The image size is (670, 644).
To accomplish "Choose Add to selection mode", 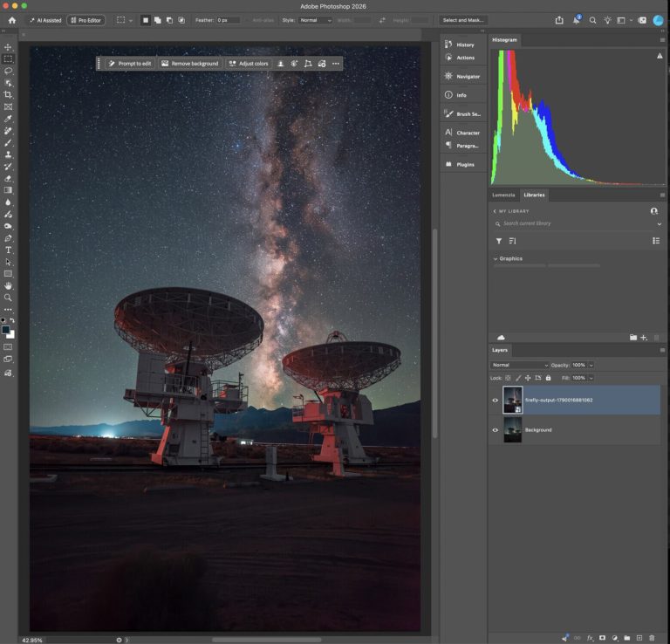I will (x=158, y=20).
